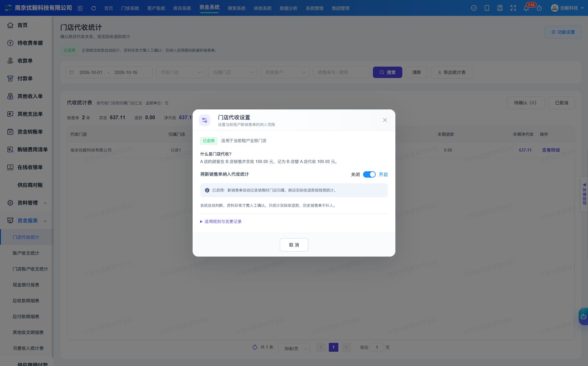Open 查看明细 link in table row
Viewport: 588px width, 366px height.
click(551, 150)
